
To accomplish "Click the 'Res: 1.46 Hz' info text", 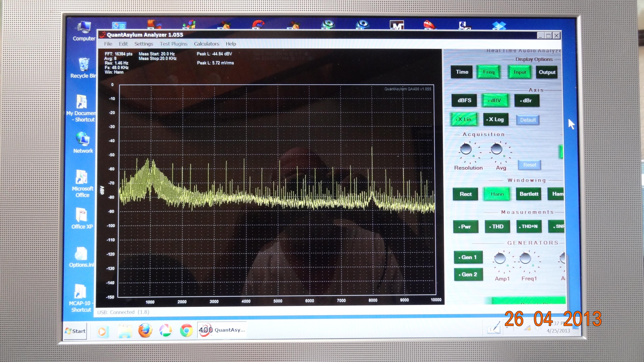I will [x=116, y=63].
